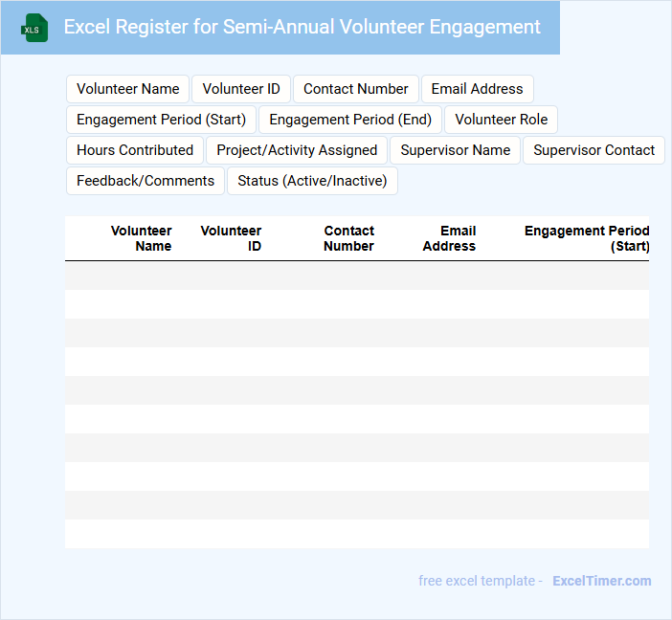Select the Contact Number column header
This screenshot has height=620, width=672.
click(x=348, y=238)
